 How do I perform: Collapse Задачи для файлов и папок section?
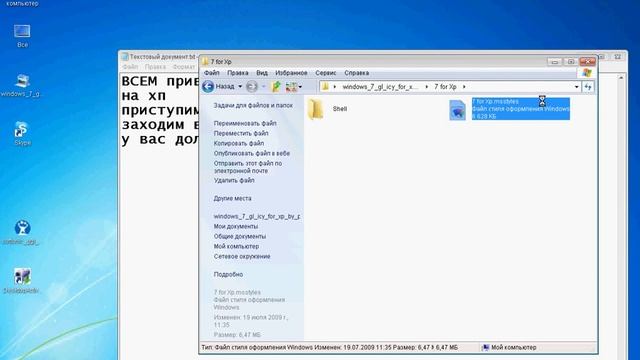[x=253, y=105]
